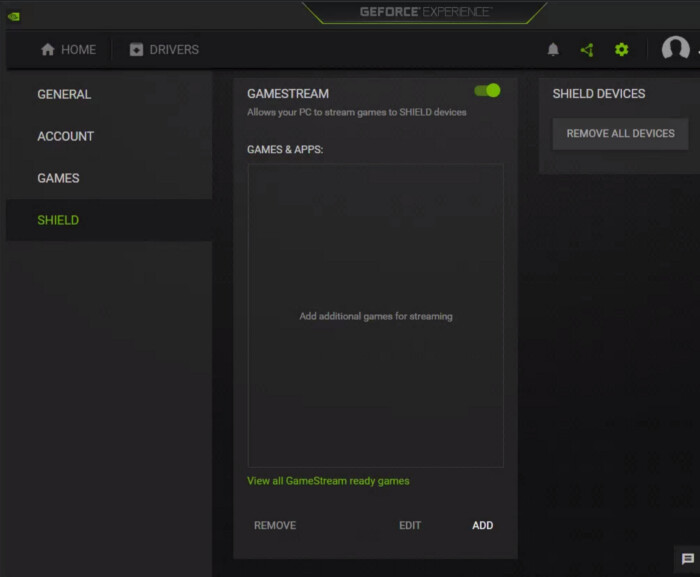The height and width of the screenshot is (577, 700).
Task: Click the user profile avatar
Action: [x=675, y=49]
